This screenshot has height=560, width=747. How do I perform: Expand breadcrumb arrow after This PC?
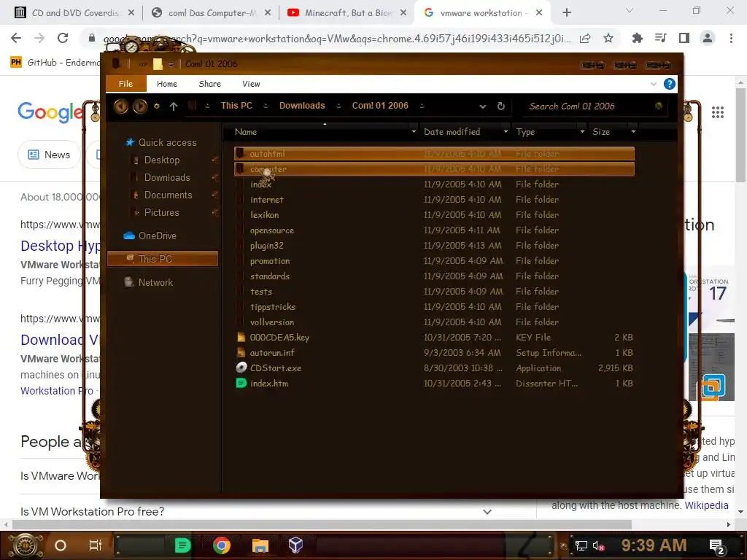[266, 106]
